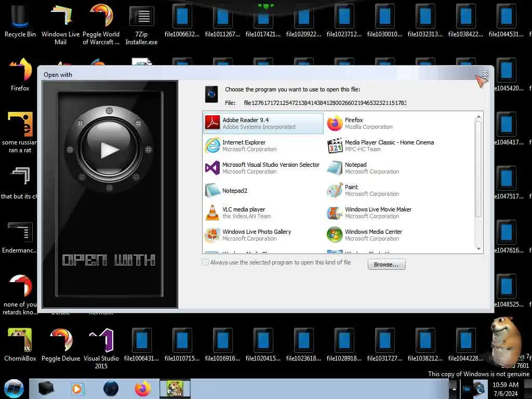Click the Browse... button
The width and height of the screenshot is (532, 399).
pos(387,264)
